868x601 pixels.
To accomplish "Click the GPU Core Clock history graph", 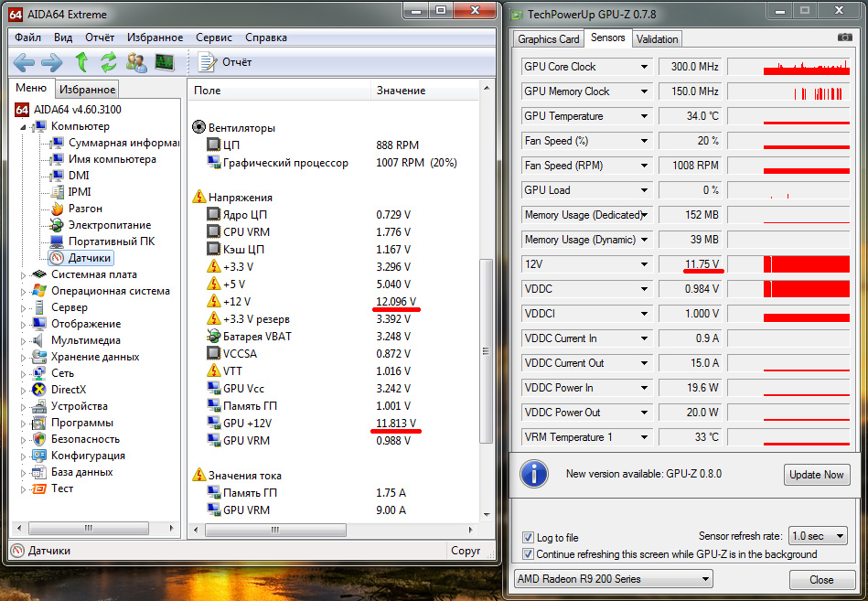I will [788, 67].
